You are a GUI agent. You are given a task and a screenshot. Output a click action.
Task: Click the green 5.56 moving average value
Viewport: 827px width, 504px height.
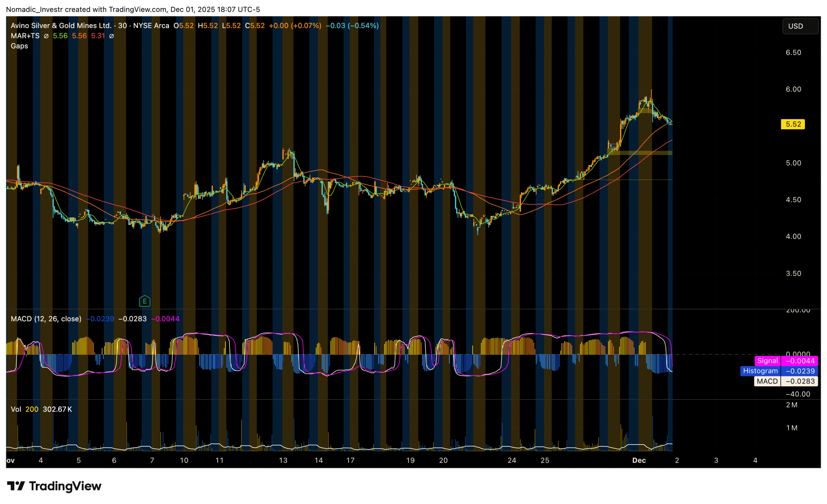pyautogui.click(x=60, y=36)
